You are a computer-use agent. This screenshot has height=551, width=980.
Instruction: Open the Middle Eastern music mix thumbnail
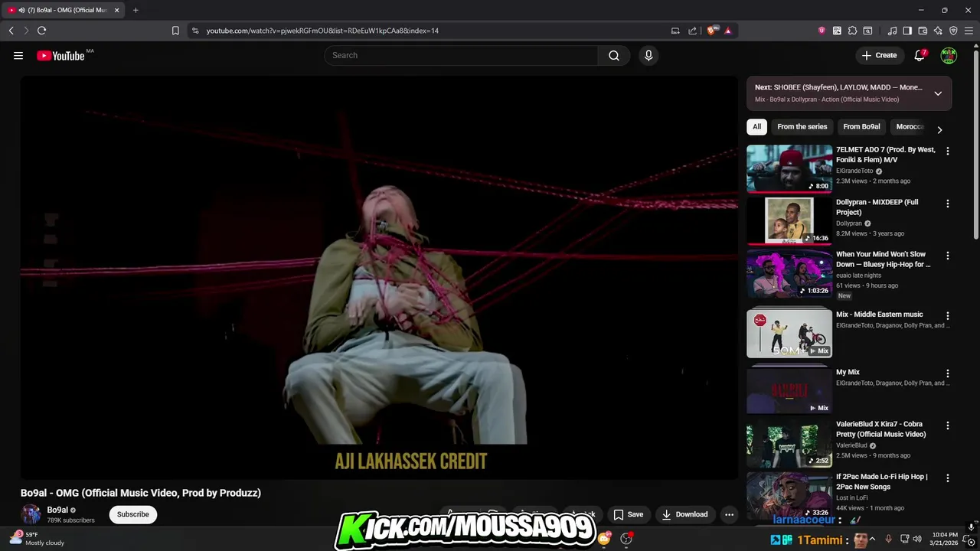point(789,333)
